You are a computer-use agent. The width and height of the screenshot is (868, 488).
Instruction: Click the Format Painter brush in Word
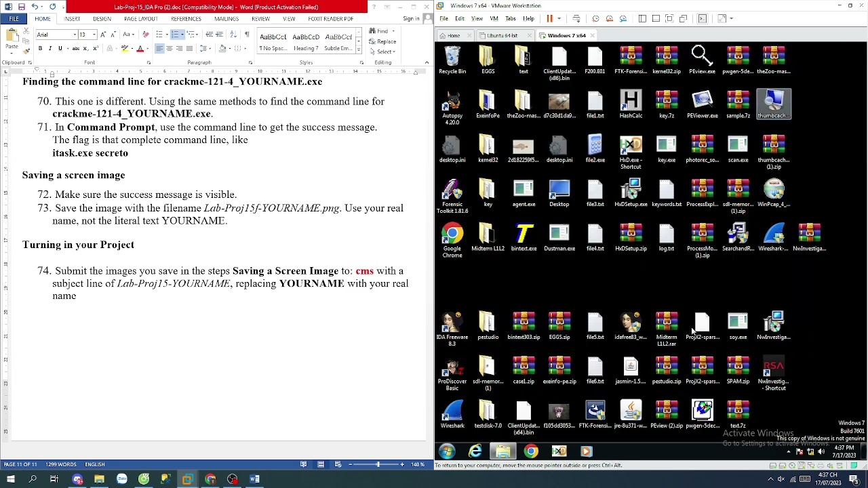click(x=27, y=50)
